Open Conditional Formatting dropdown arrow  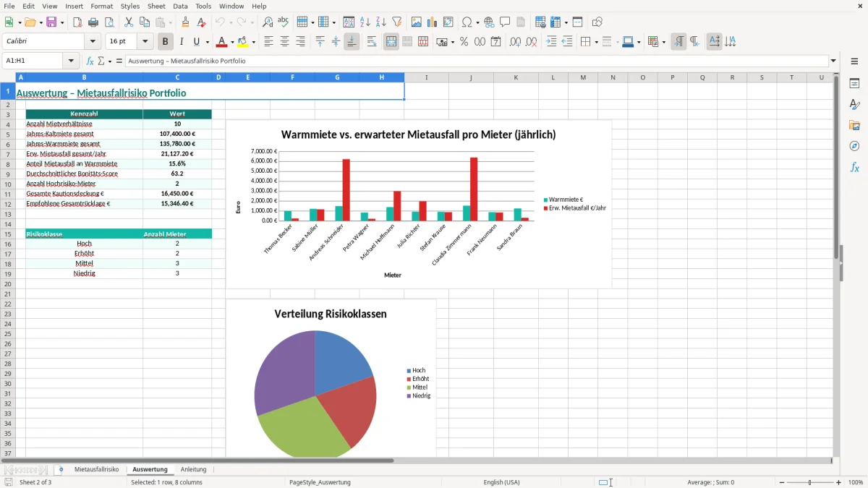click(x=663, y=42)
